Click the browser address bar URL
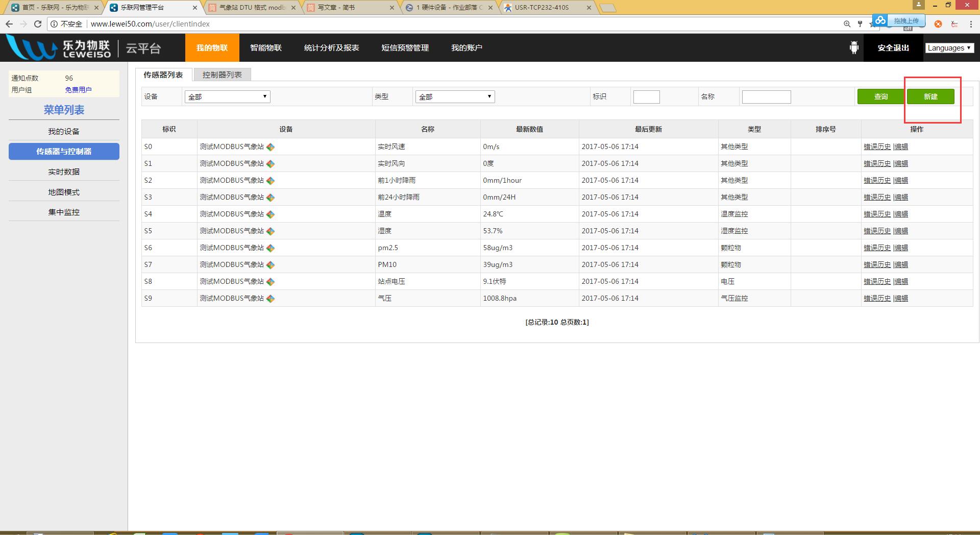The height and width of the screenshot is (535, 980). (x=150, y=24)
